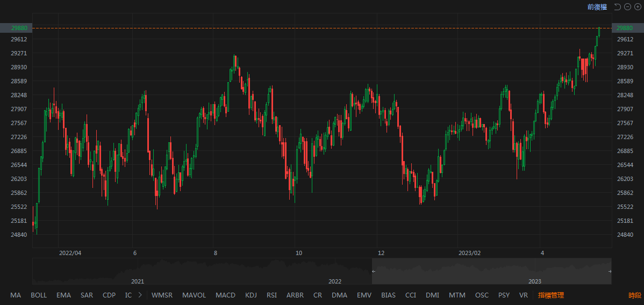Screen dimensions: 644x305
Task: Click the latest green candlestick near 29880
Action: pos(599,32)
